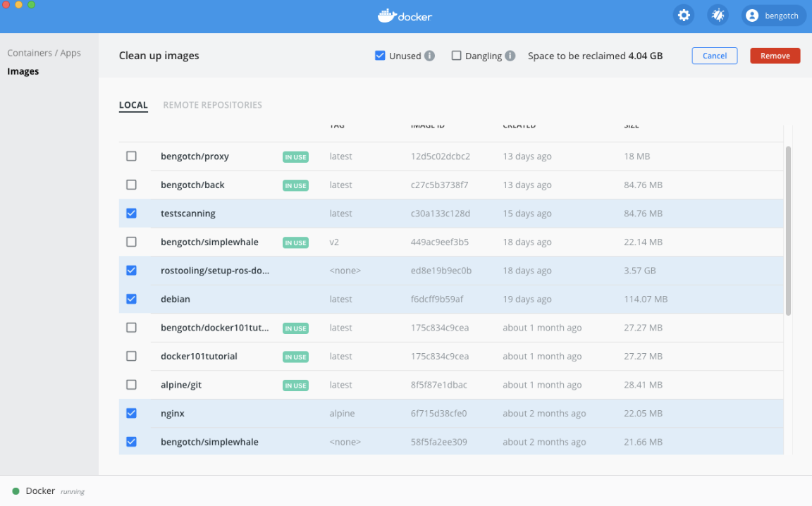Click the Remove button to delete selected images
This screenshot has height=506, width=812.
[x=775, y=55]
